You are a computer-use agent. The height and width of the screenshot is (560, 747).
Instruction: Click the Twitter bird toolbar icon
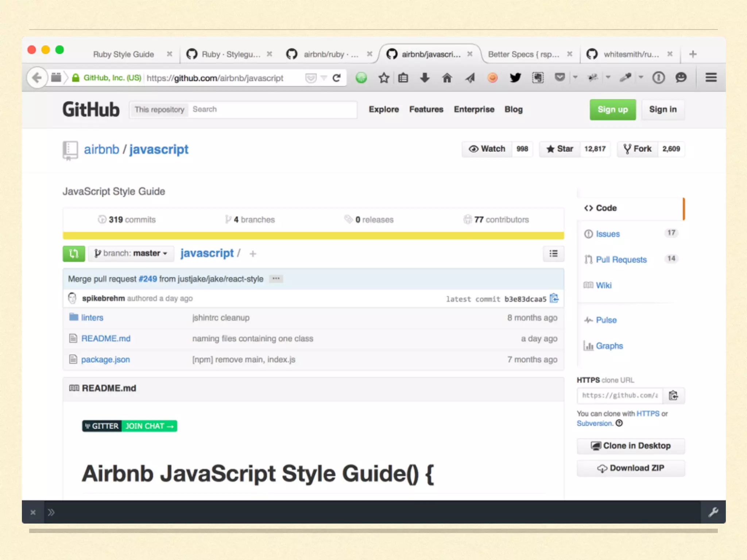point(515,78)
